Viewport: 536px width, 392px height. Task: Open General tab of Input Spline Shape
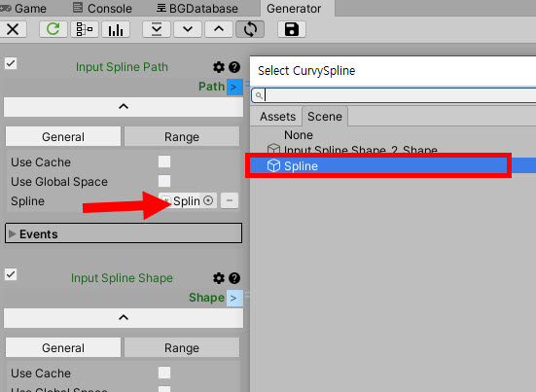click(63, 348)
